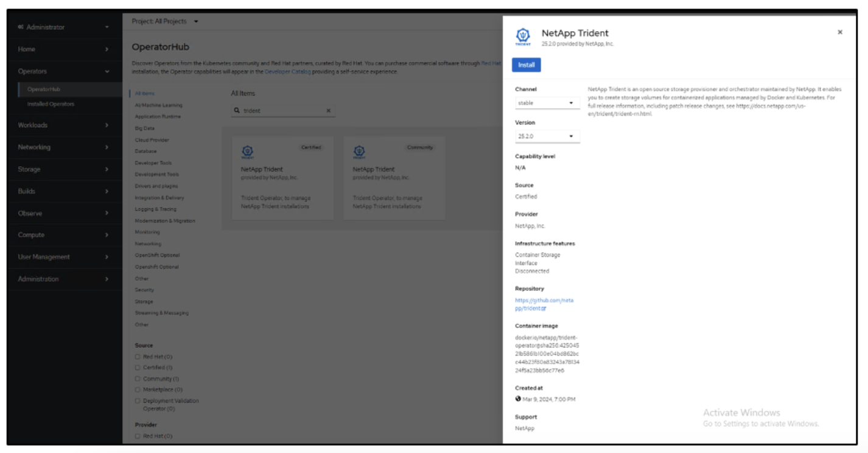Select the Developer Tools category
Screen dimensions: 868x453
pos(153,163)
